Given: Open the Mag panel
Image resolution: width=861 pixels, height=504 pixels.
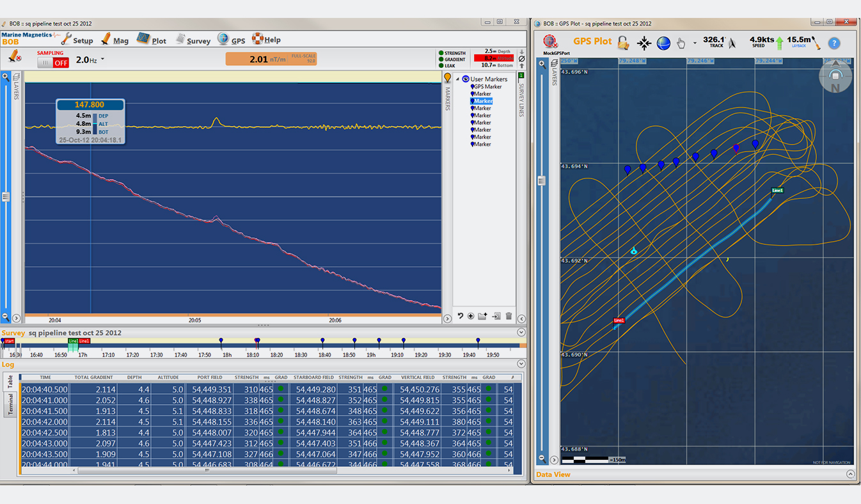Looking at the screenshot, I should click(119, 39).
